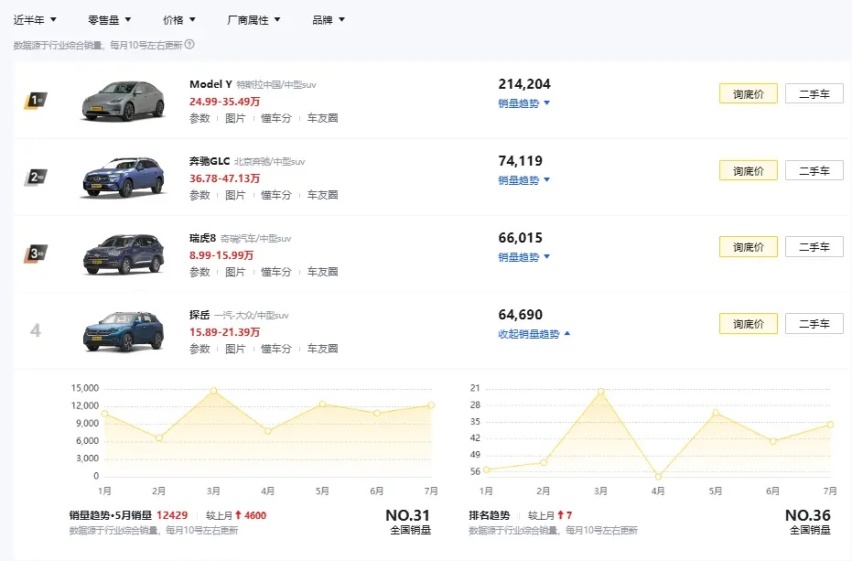Image resolution: width=852 pixels, height=561 pixels.
Task: Open the 零售量 dropdown filter
Action: (109, 20)
